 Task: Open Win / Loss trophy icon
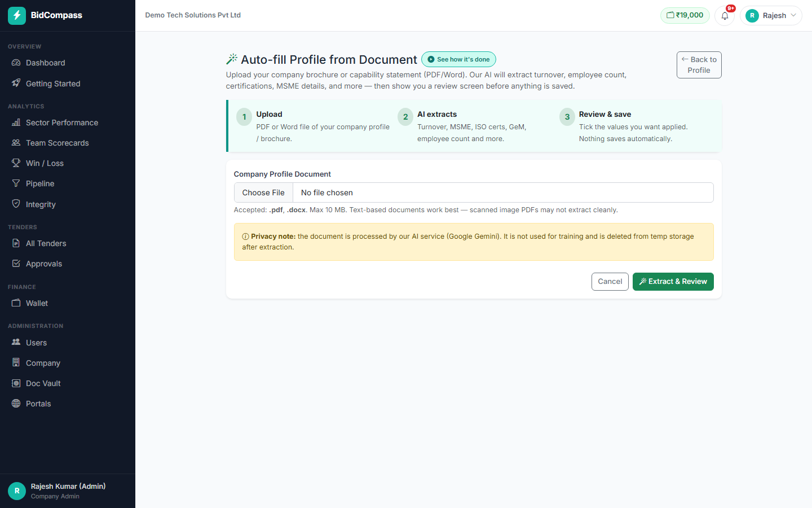(16, 163)
